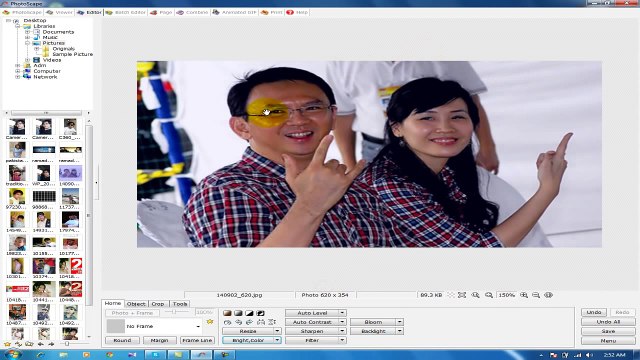Open the Page module

coord(161,12)
